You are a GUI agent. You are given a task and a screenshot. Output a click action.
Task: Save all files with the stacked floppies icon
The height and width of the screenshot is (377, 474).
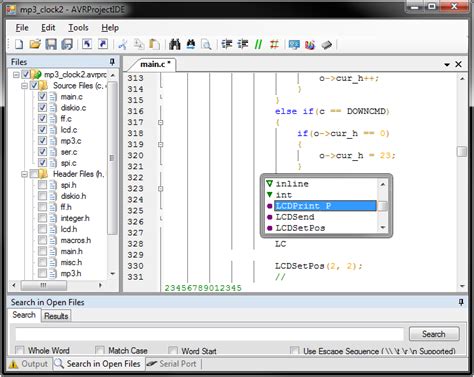(x=67, y=44)
